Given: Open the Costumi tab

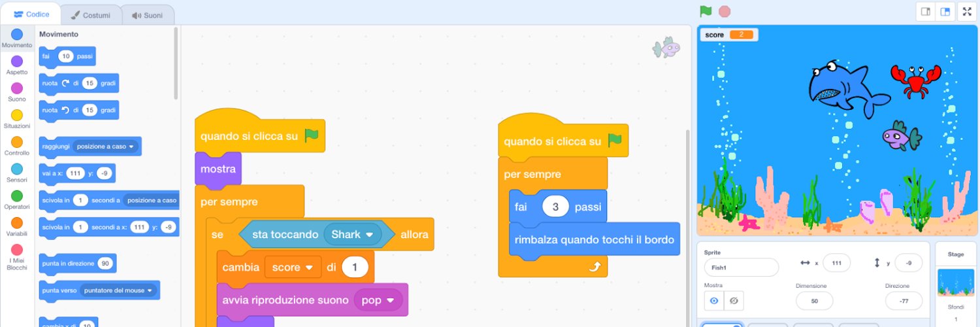Looking at the screenshot, I should coord(91,15).
